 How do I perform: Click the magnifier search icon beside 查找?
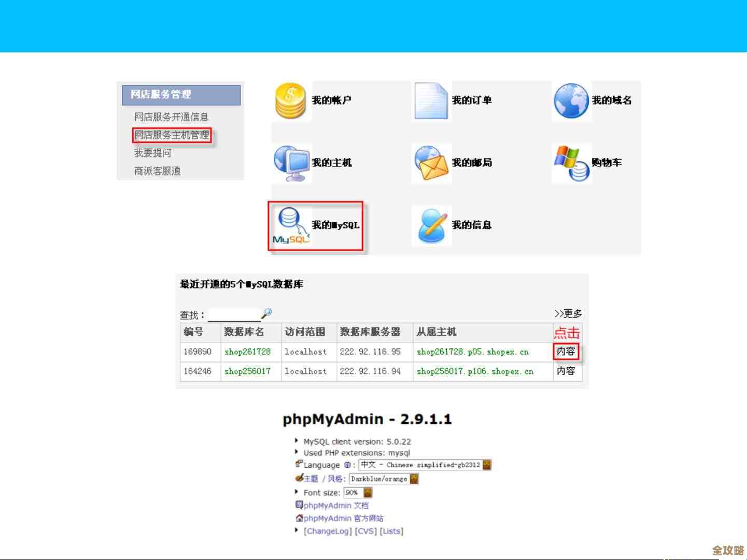coord(266,312)
